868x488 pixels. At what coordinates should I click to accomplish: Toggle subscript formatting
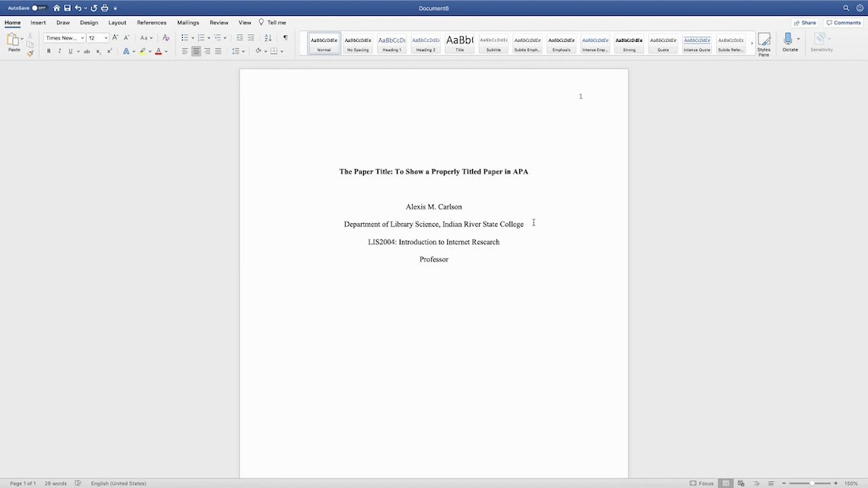[x=97, y=51]
